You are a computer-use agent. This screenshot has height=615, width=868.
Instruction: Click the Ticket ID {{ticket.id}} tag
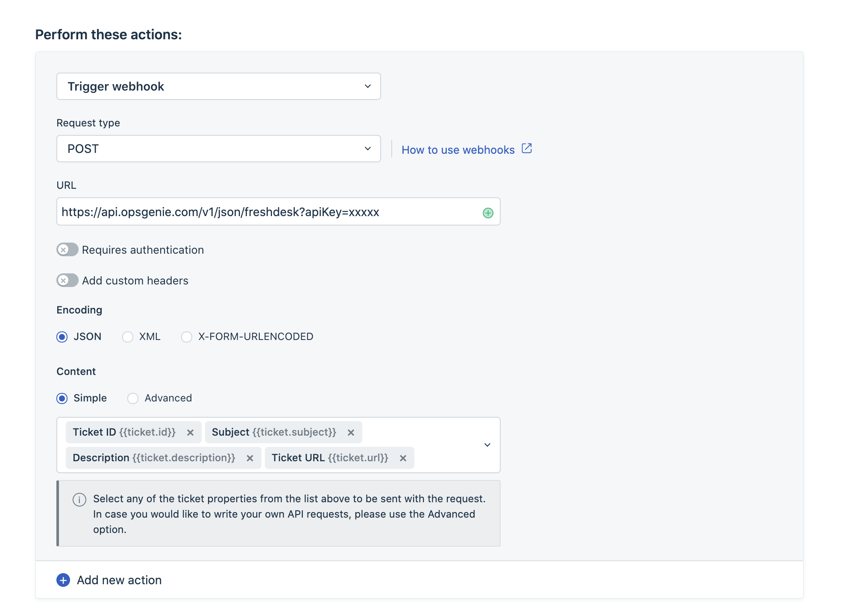pyautogui.click(x=133, y=432)
